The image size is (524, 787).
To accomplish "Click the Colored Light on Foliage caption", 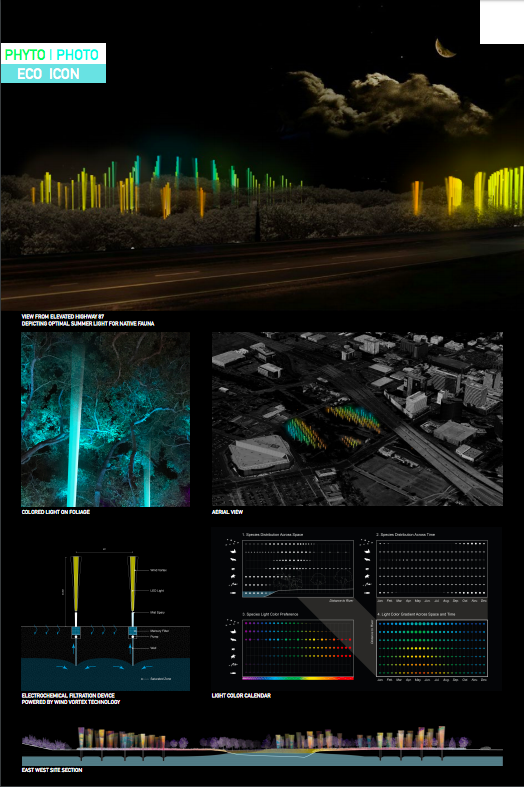I will 56,512.
